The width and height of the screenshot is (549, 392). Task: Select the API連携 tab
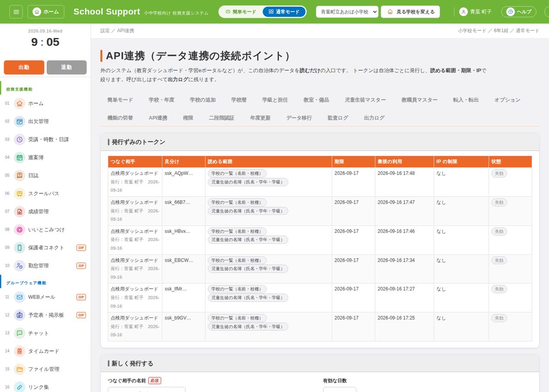(x=158, y=118)
